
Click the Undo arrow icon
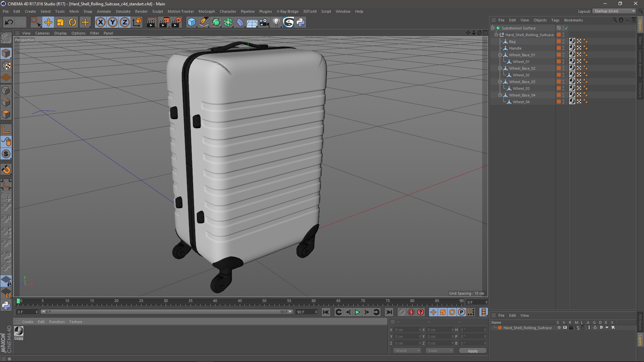pos(9,22)
